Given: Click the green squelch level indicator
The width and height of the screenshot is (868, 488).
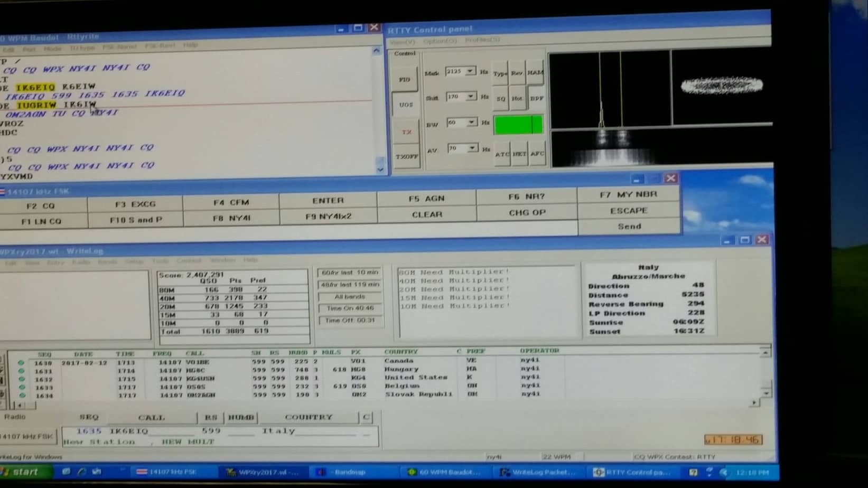Looking at the screenshot, I should (518, 125).
